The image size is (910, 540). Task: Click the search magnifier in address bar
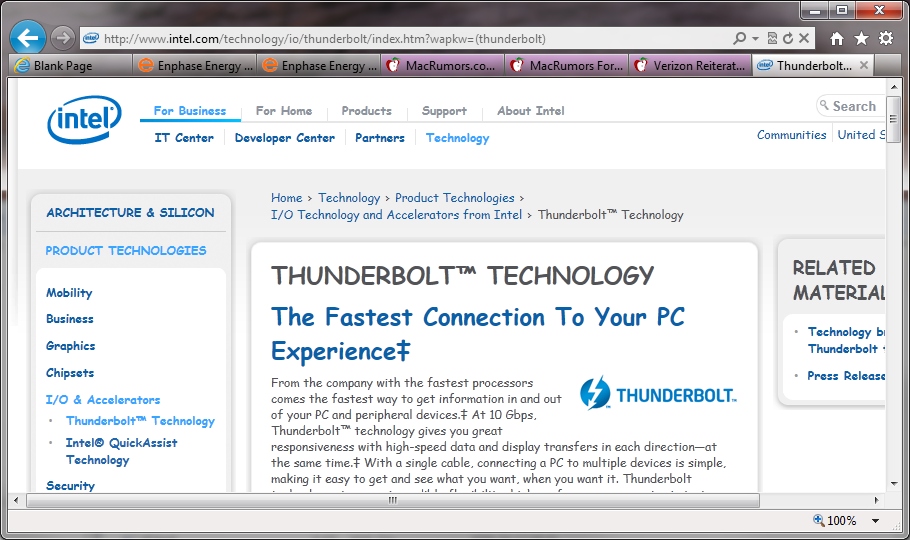739,38
